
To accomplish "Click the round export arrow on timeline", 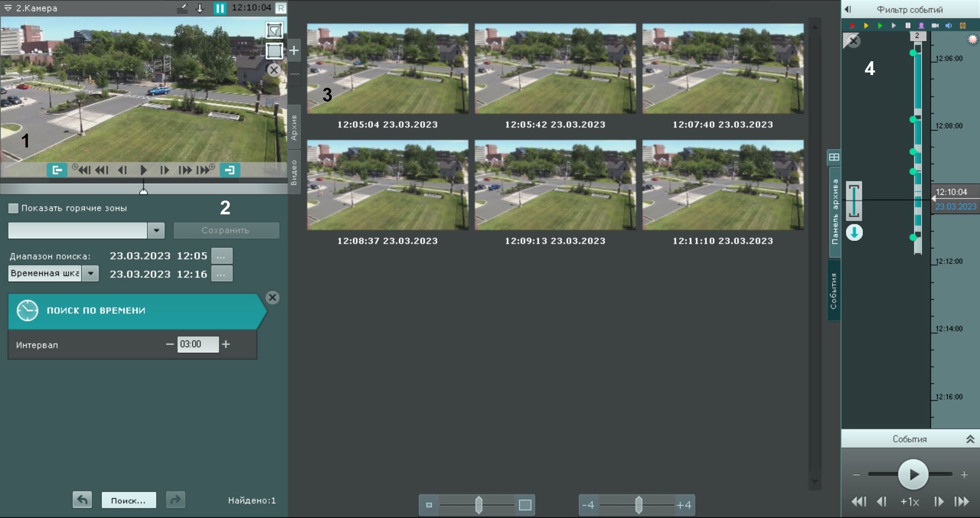I will point(854,233).
